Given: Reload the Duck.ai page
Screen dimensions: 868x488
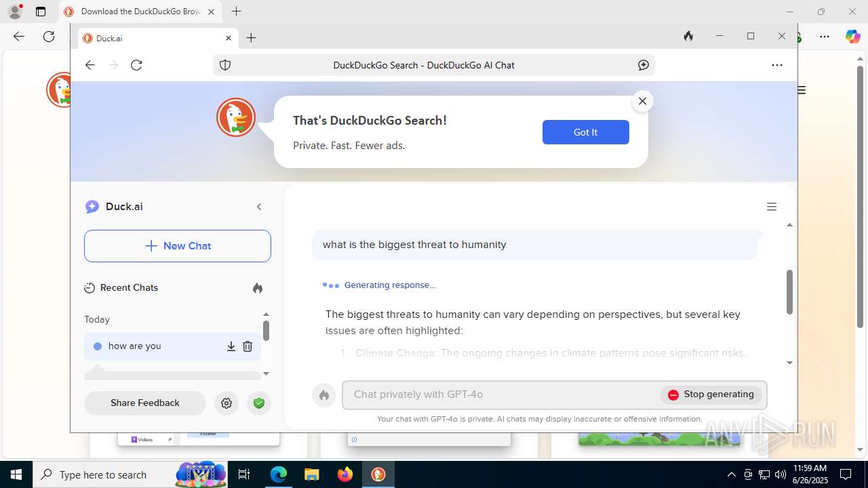Looking at the screenshot, I should [136, 65].
